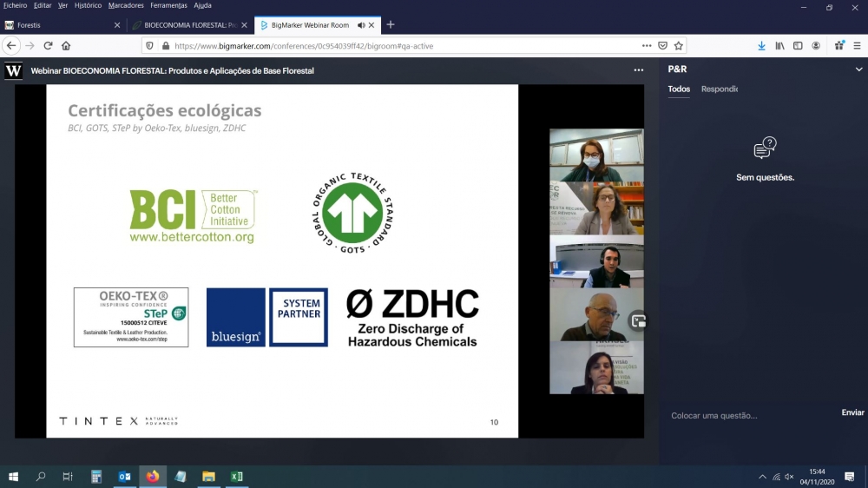Close the BIOECONOMIA FLORESTAL tab
Image resolution: width=868 pixels, height=488 pixels.
(x=244, y=25)
